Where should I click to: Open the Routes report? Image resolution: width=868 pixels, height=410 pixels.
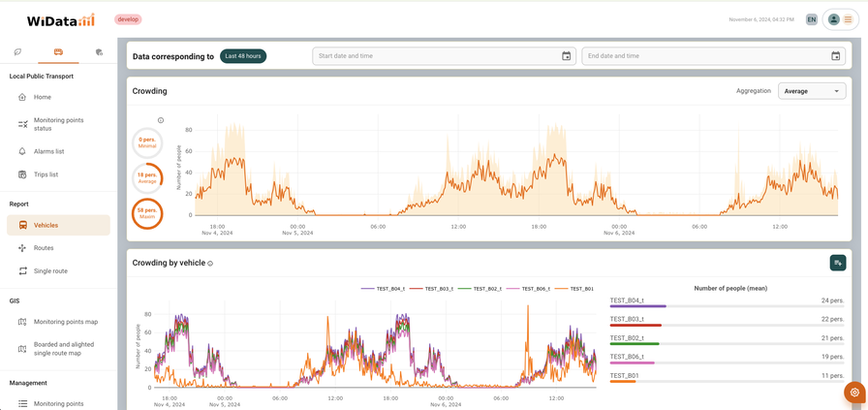click(58, 248)
